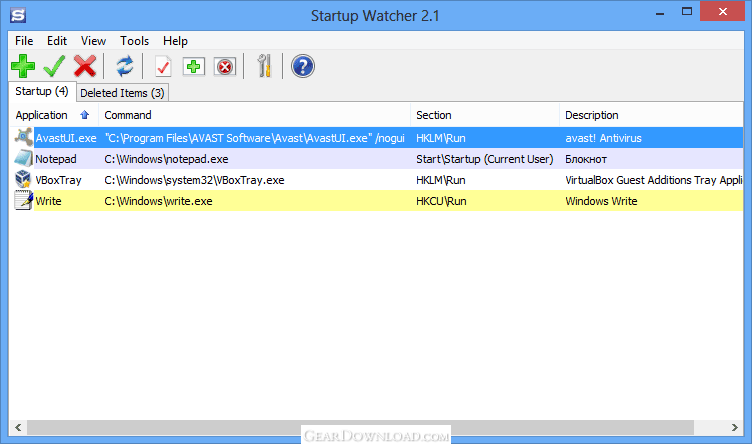Click the green checkmark toolbar icon
752x444 pixels.
[54, 67]
